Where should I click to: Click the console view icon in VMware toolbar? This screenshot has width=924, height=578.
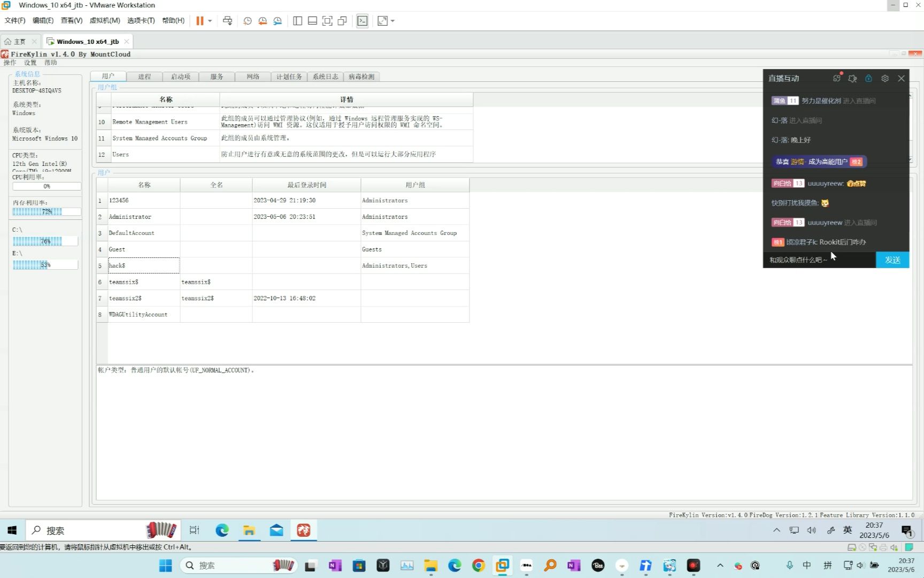(x=363, y=21)
